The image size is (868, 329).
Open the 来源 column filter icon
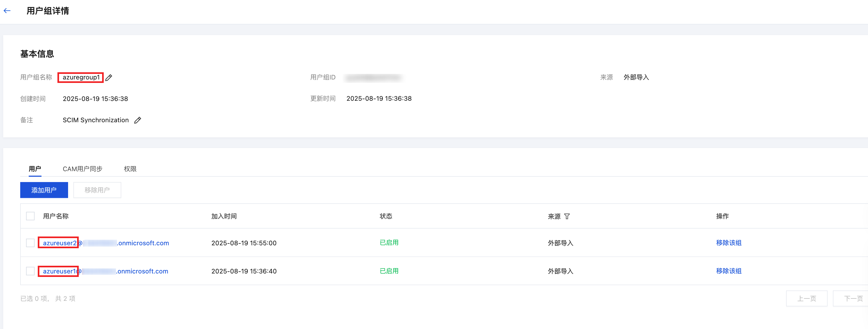point(567,217)
